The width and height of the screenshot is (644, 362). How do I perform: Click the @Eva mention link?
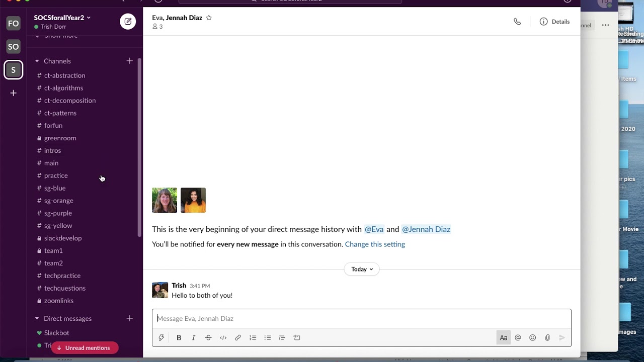pos(374,229)
